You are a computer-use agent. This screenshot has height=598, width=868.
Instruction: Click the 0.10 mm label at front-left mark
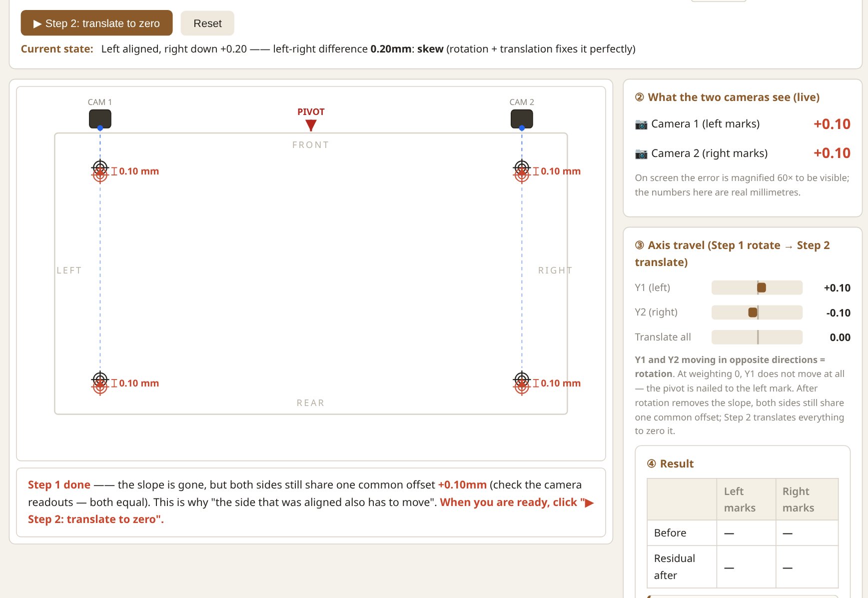[139, 171]
